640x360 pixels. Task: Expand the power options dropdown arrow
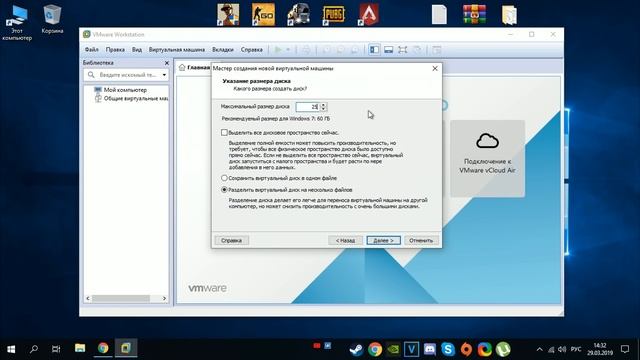(x=288, y=49)
